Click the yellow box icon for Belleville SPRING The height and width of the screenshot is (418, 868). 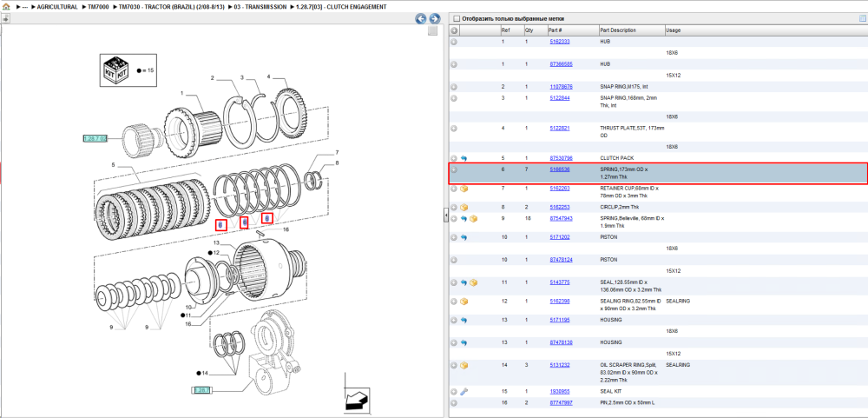474,218
